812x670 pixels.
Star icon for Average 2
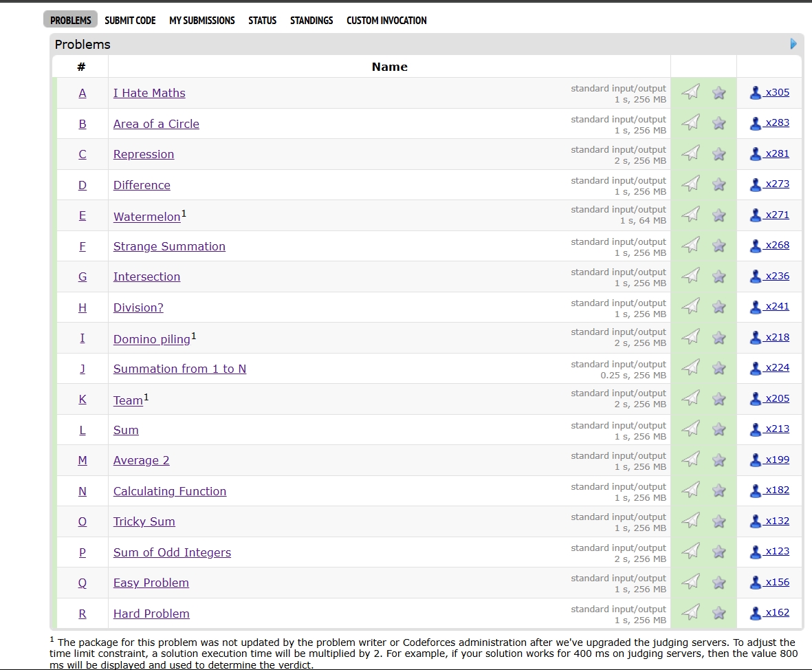coord(718,460)
